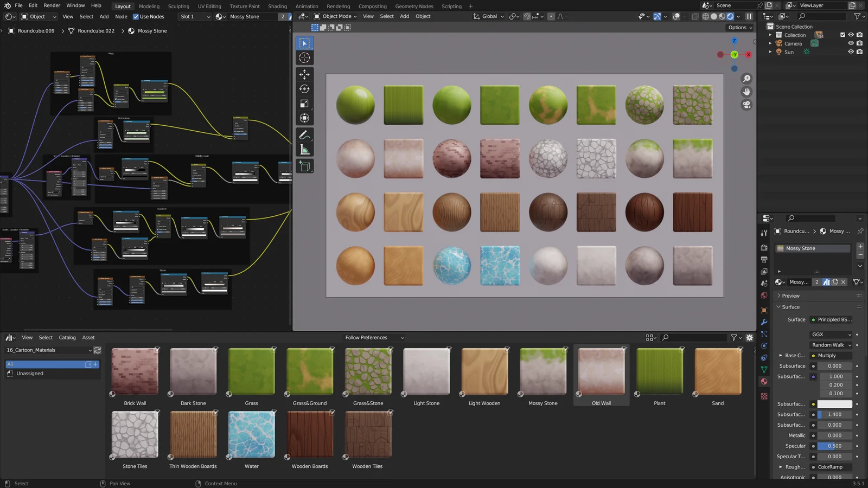Activate the Rotate tool
The width and height of the screenshot is (868, 488).
point(304,88)
